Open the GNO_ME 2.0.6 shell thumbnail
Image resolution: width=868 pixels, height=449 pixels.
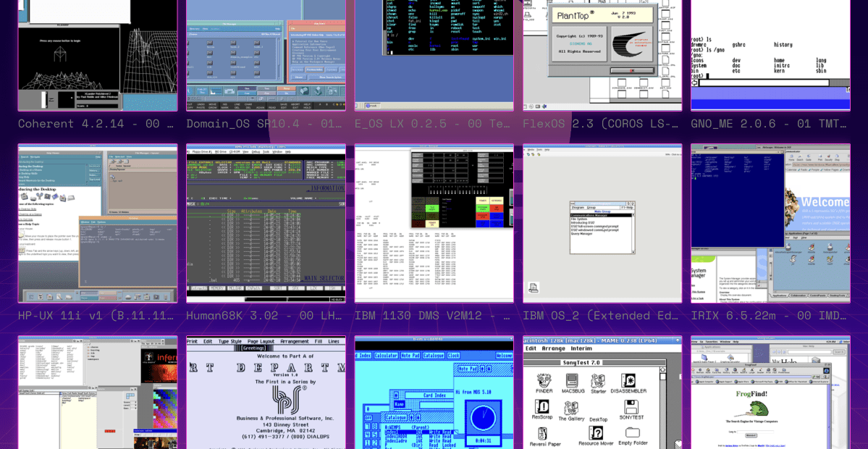click(771, 55)
